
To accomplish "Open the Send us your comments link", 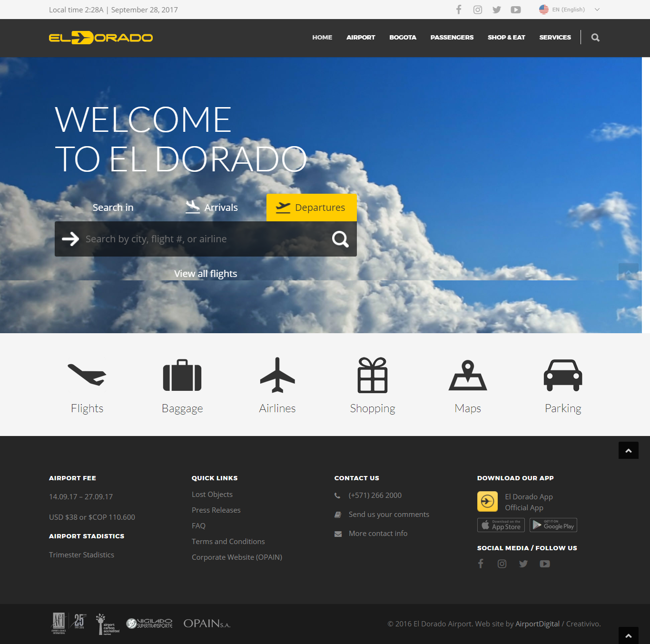I will click(389, 515).
